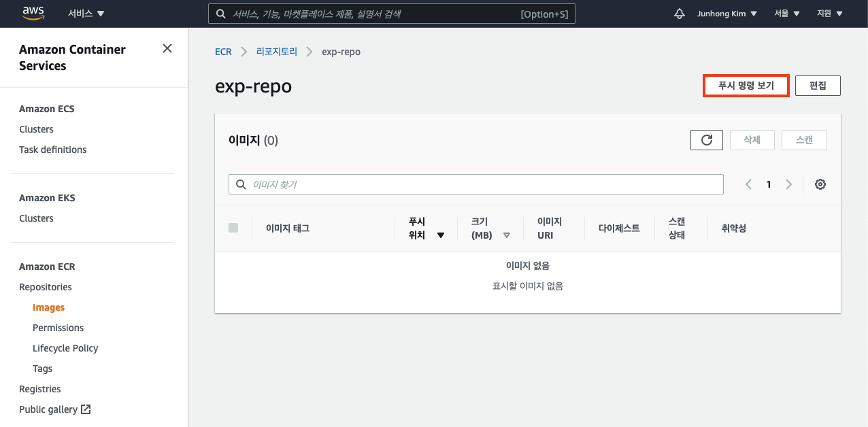The width and height of the screenshot is (868, 427).
Task: Click the Public gallery external link icon
Action: (x=86, y=409)
